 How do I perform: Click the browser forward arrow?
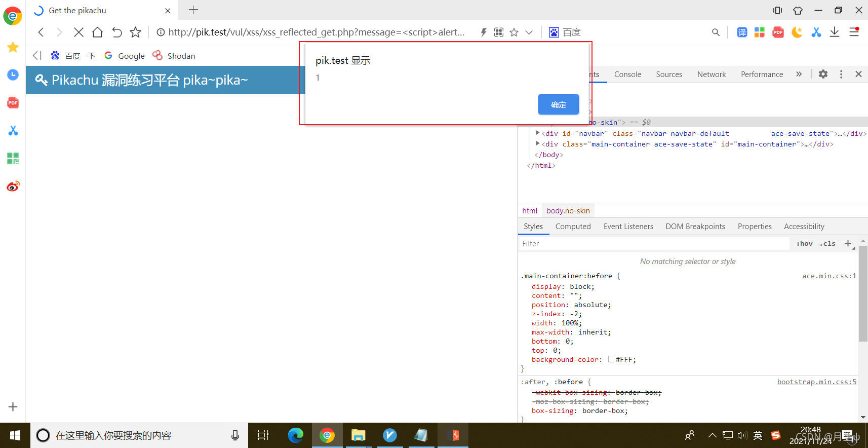(59, 32)
